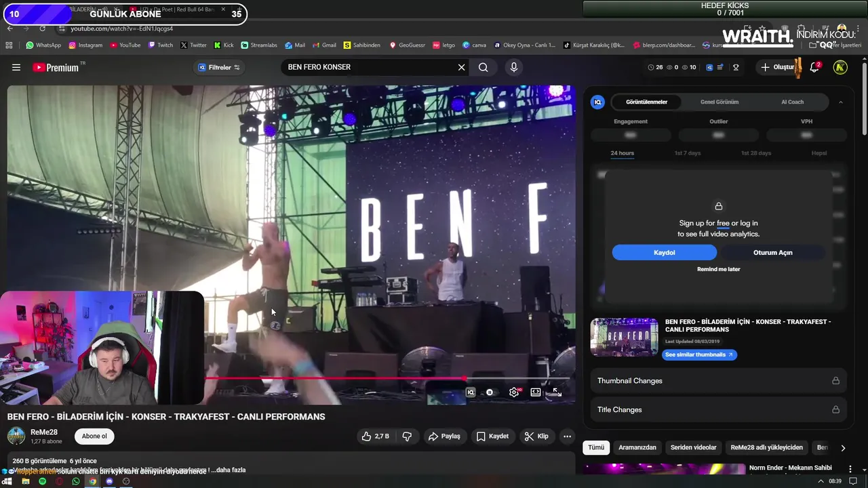Share video with Paylaş button

pyautogui.click(x=444, y=436)
